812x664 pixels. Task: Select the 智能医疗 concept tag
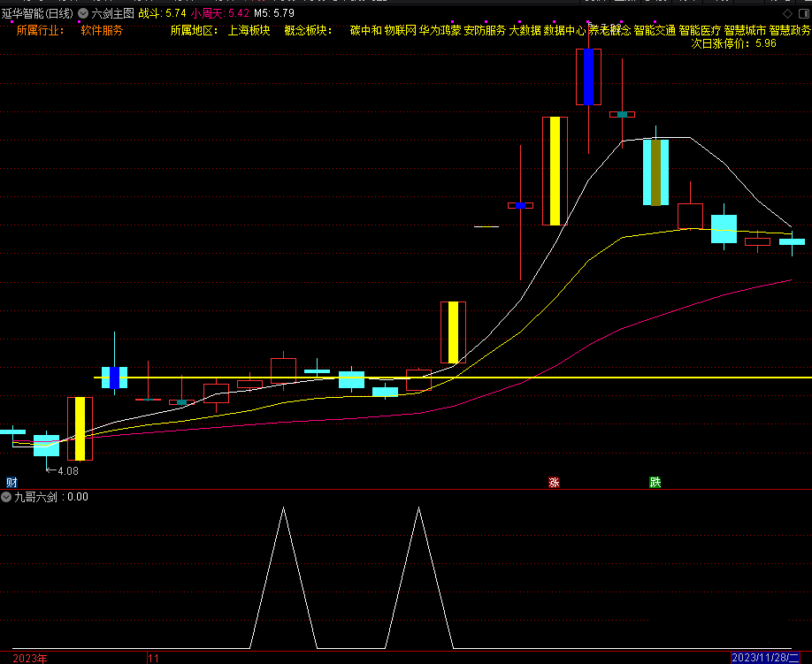click(700, 30)
